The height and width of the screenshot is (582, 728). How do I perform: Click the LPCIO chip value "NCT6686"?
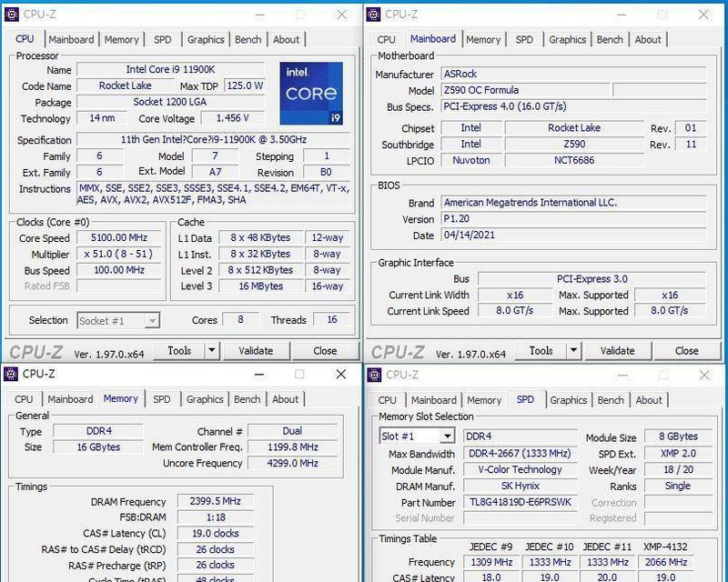[x=574, y=161]
